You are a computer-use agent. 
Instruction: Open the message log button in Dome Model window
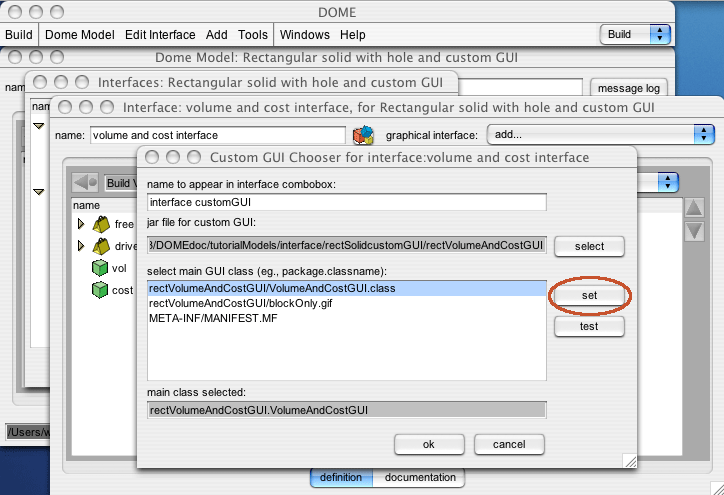click(x=628, y=88)
